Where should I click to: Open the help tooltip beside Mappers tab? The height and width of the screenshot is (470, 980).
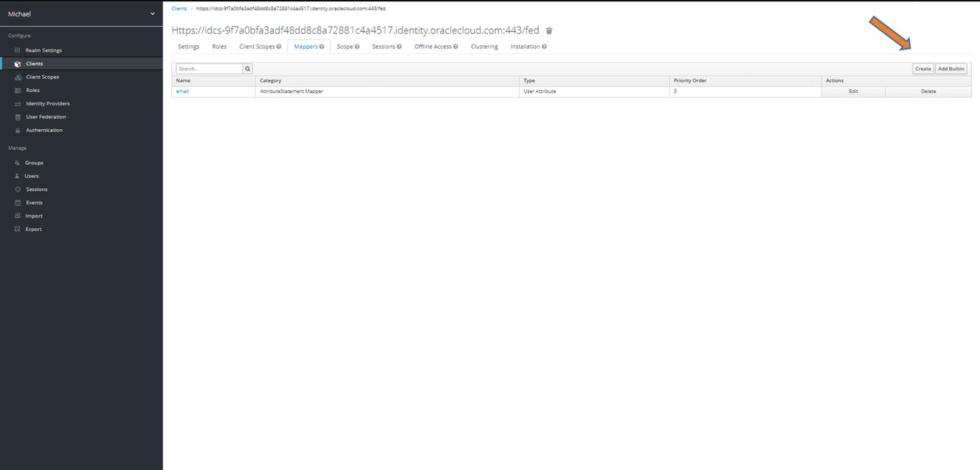tap(321, 46)
